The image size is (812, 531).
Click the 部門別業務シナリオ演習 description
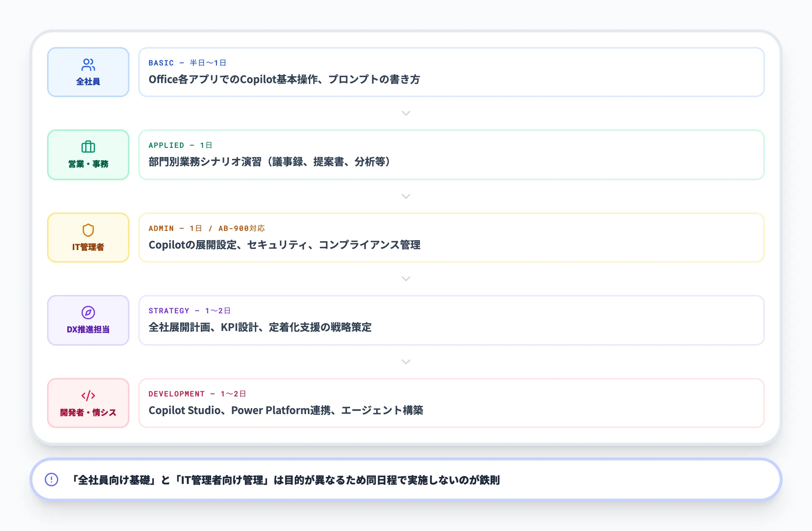pyautogui.click(x=270, y=162)
